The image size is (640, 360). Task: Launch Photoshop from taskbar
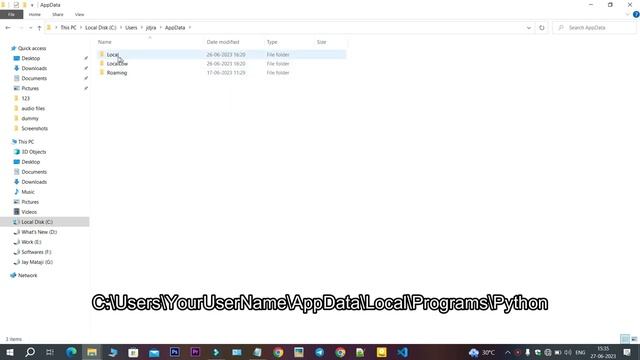pyautogui.click(x=175, y=352)
